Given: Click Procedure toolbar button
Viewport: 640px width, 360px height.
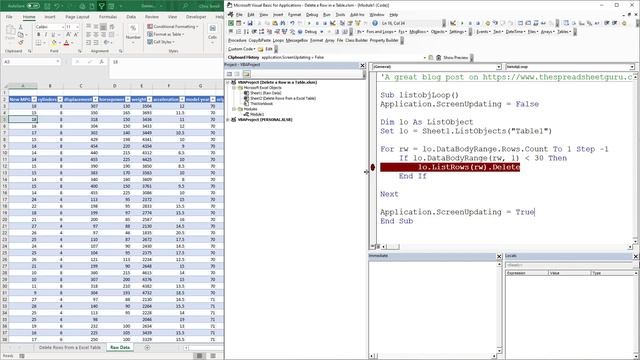Looking at the screenshot, I should [237, 40].
